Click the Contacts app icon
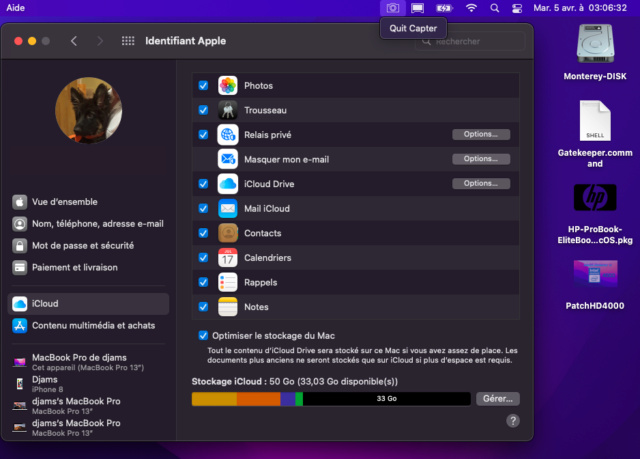The width and height of the screenshot is (640, 459). tap(227, 233)
